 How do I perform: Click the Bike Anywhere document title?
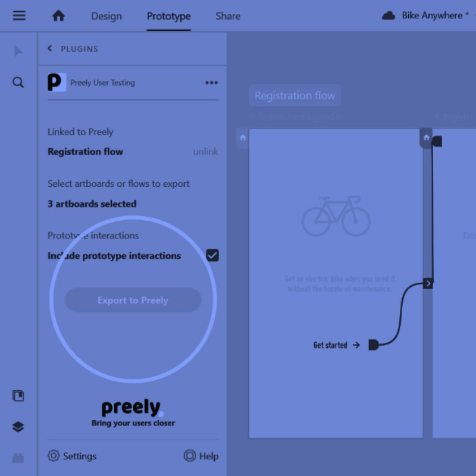coord(432,15)
